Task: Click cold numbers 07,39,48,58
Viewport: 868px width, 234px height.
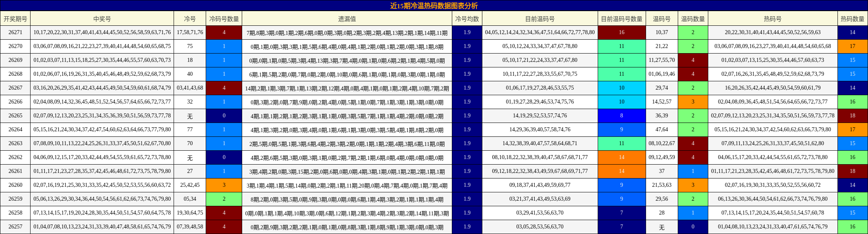Action: click(x=190, y=227)
